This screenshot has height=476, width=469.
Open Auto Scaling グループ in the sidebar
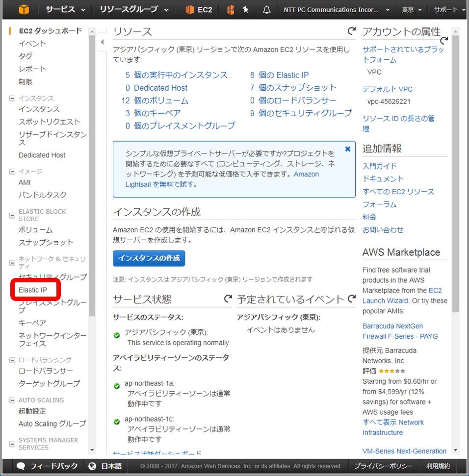pos(52,424)
